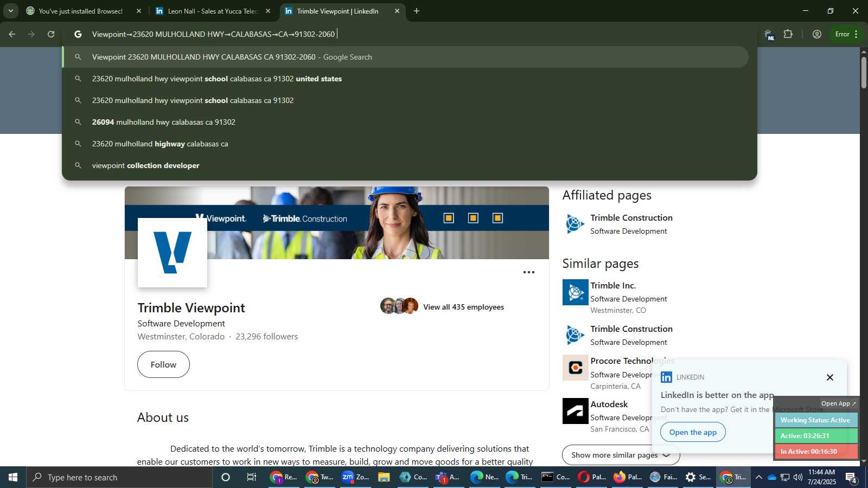Open the Windows Start menu
The width and height of the screenshot is (868, 488).
tap(13, 477)
